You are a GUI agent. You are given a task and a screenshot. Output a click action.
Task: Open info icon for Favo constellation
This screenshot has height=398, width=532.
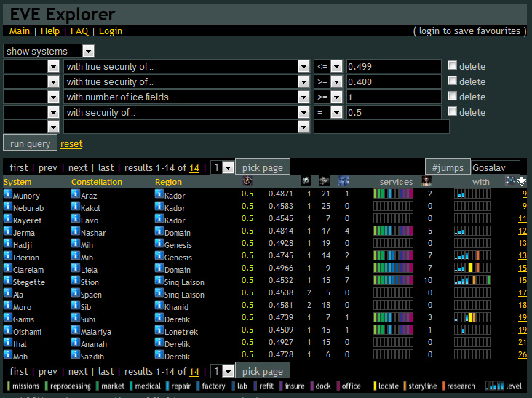(x=75, y=218)
